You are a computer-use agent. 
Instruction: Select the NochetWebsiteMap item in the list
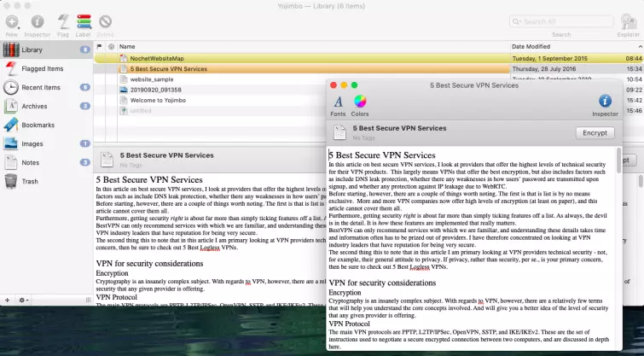(156, 58)
